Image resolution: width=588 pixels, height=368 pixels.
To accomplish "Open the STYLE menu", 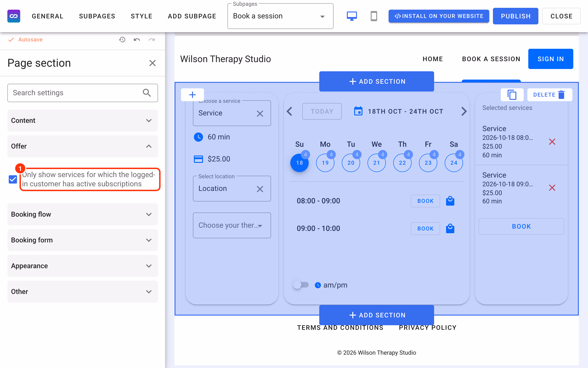I will pos(141,16).
